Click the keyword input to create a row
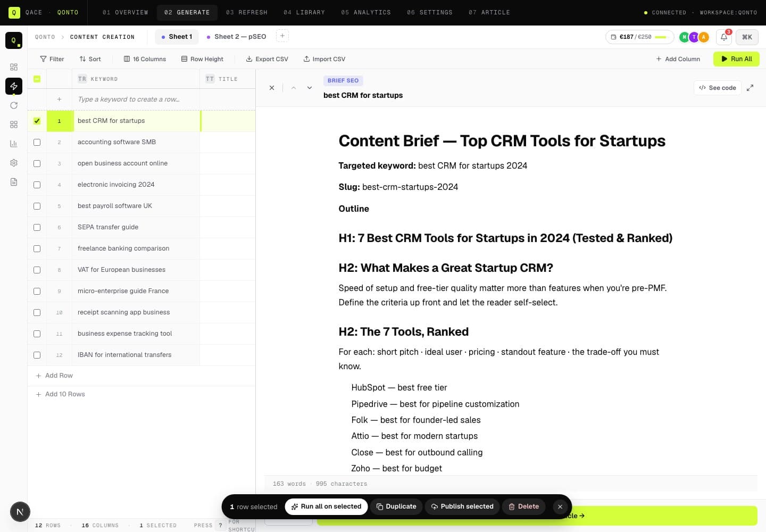The image size is (766, 532). click(x=136, y=99)
